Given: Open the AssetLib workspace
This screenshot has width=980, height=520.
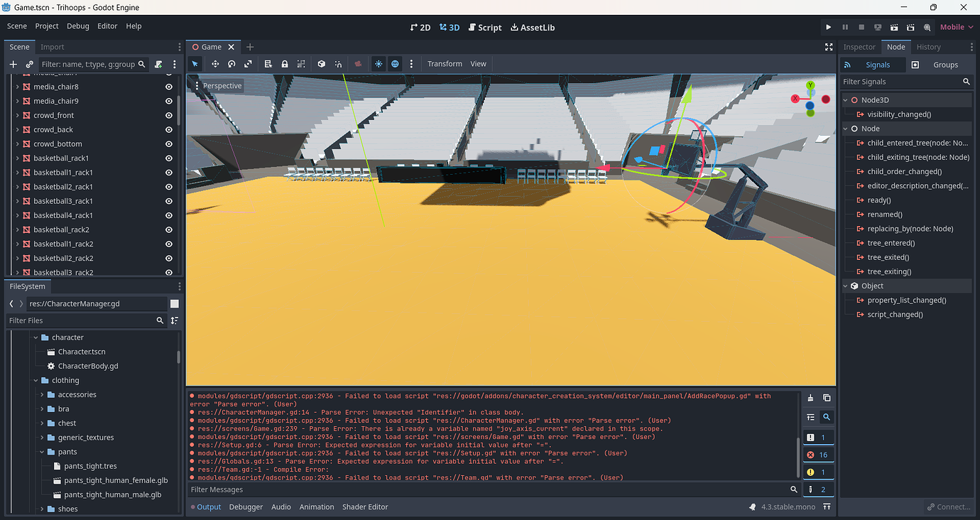Looking at the screenshot, I should click(532, 27).
